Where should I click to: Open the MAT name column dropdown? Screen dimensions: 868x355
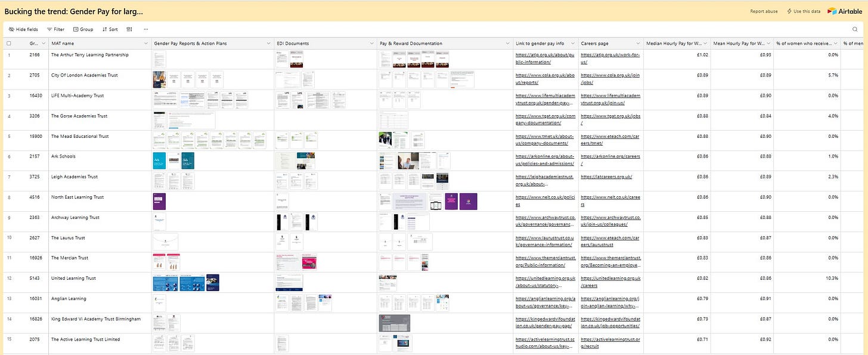point(147,44)
